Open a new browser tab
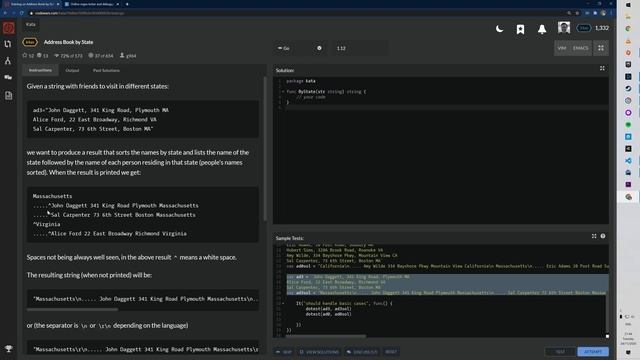Image resolution: width=640 pixels, height=360 pixels. (127, 4)
